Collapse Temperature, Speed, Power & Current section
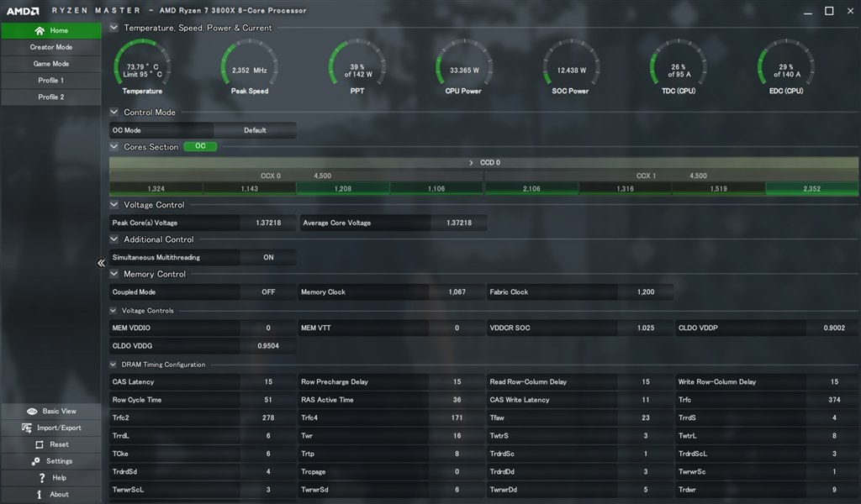Image resolution: width=861 pixels, height=504 pixels. pyautogui.click(x=114, y=28)
